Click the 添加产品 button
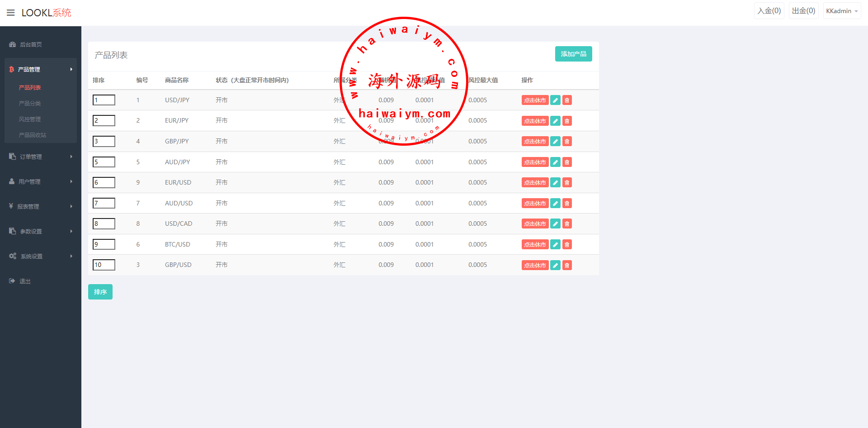Viewport: 868px width, 428px height. click(573, 54)
